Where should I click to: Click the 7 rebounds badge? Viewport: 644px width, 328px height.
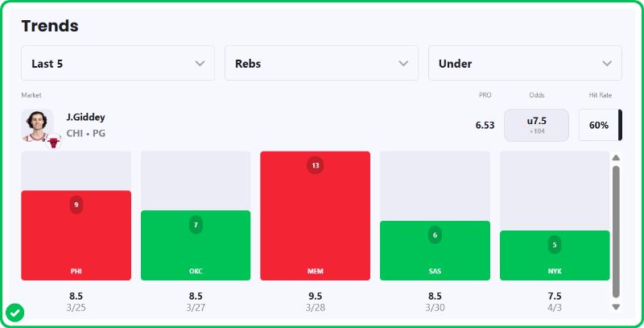tap(196, 225)
